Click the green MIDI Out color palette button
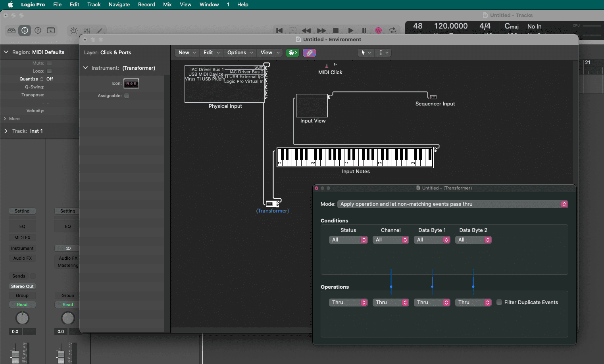604x364 pixels. 292,53
